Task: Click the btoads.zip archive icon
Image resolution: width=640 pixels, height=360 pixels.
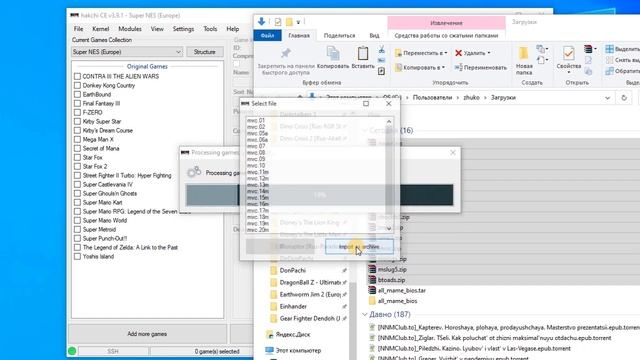Action: tap(372, 280)
